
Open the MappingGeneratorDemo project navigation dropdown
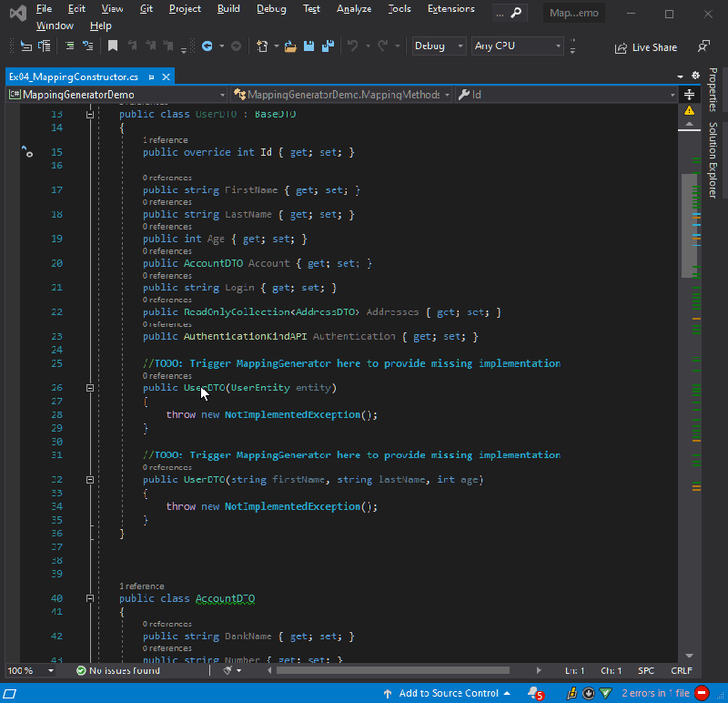click(x=114, y=94)
